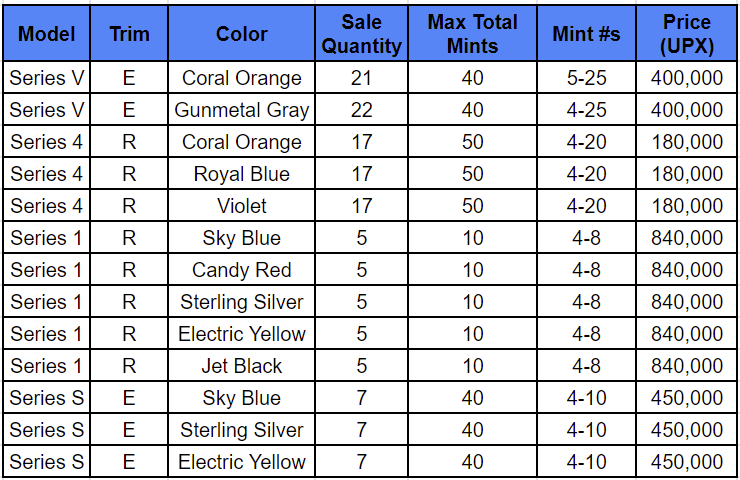Select the Mint #s header cell

587,34
